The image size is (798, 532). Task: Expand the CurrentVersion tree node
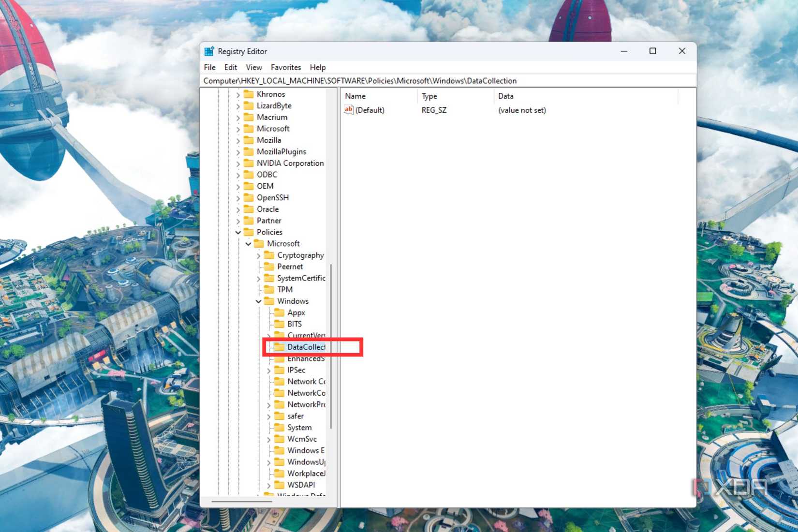coord(269,335)
